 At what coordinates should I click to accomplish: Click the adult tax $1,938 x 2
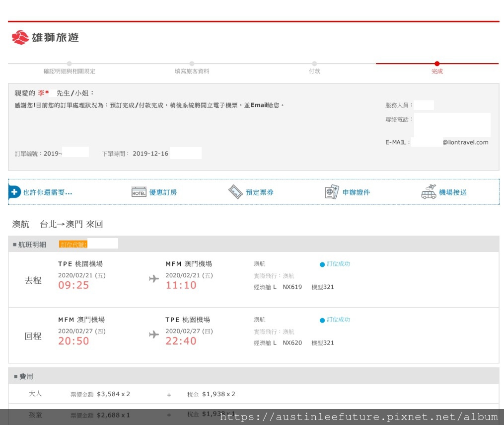coord(218,394)
